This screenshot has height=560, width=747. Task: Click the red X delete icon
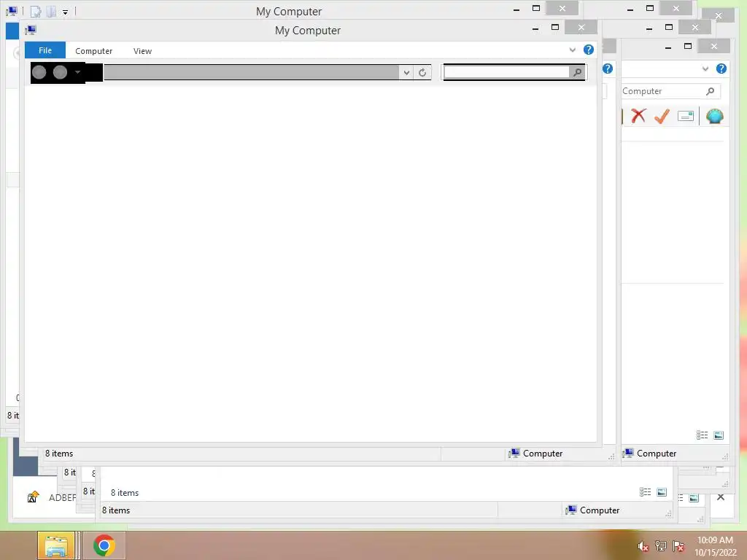click(638, 116)
